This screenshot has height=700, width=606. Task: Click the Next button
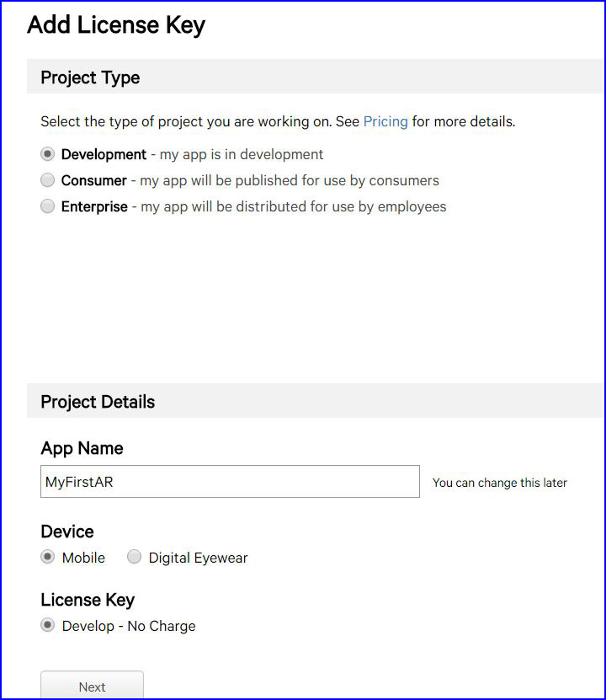(x=92, y=685)
